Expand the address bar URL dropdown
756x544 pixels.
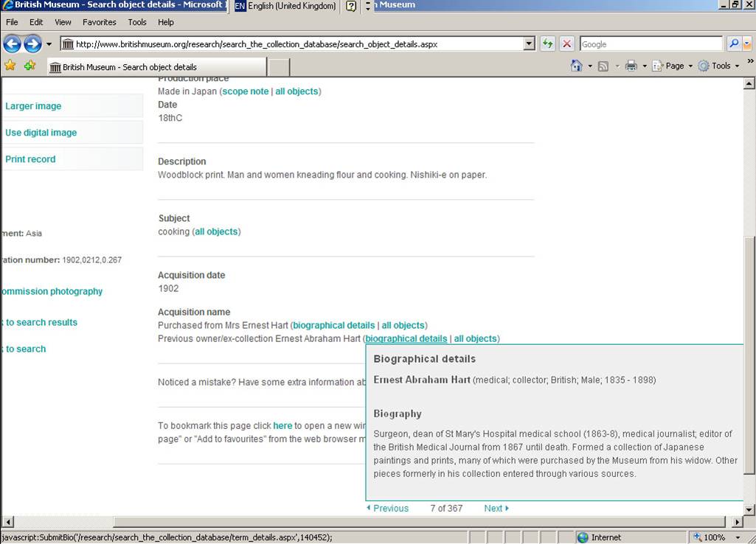[x=529, y=44]
